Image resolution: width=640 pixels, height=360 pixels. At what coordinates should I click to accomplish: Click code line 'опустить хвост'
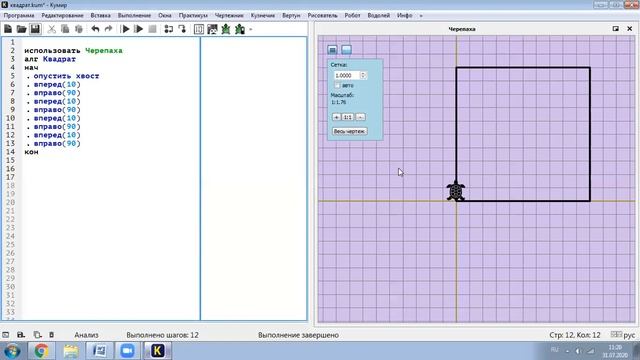[66, 76]
